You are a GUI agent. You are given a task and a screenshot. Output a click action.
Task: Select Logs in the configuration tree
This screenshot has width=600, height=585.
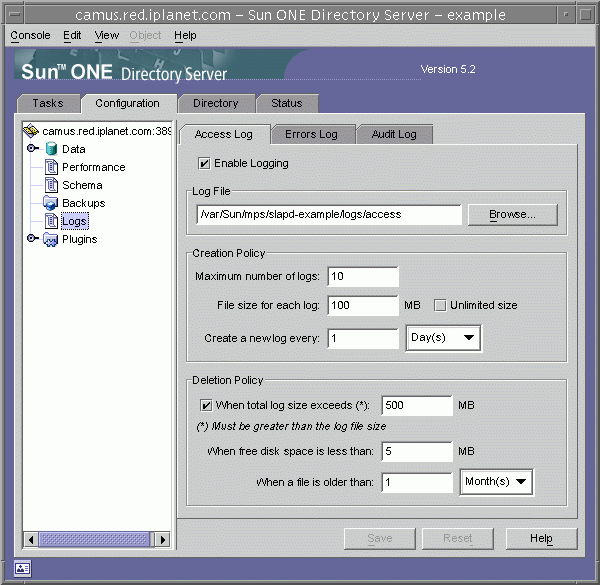(x=75, y=221)
